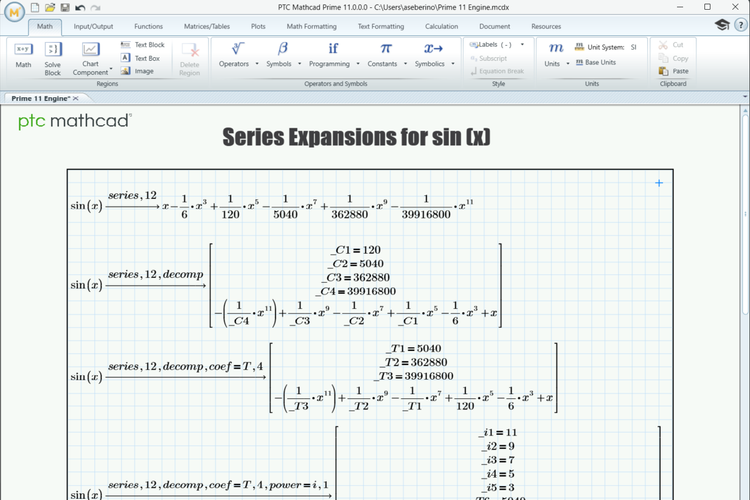This screenshot has width=750, height=500.
Task: Close the Prime 11 Engine worksheet tab
Action: click(76, 98)
